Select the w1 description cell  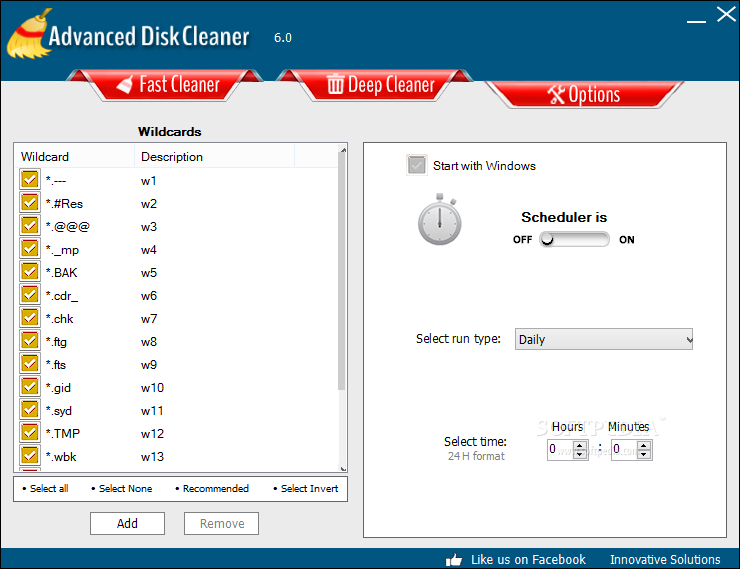click(x=148, y=181)
